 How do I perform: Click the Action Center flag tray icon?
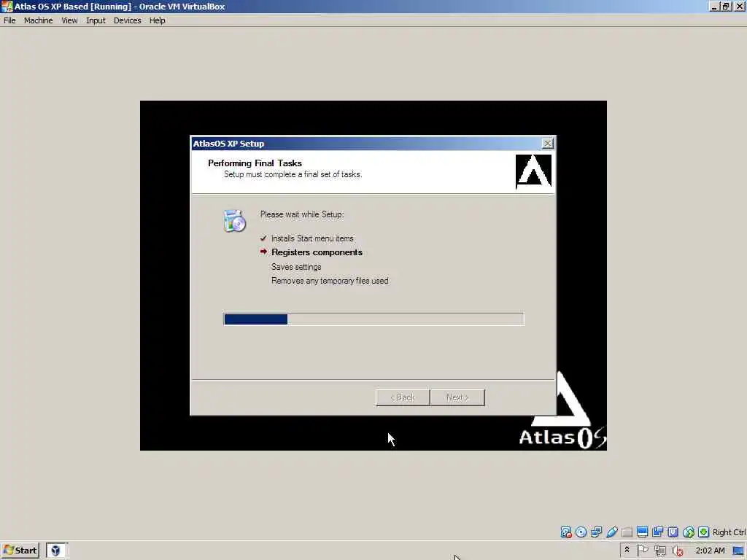click(x=642, y=551)
